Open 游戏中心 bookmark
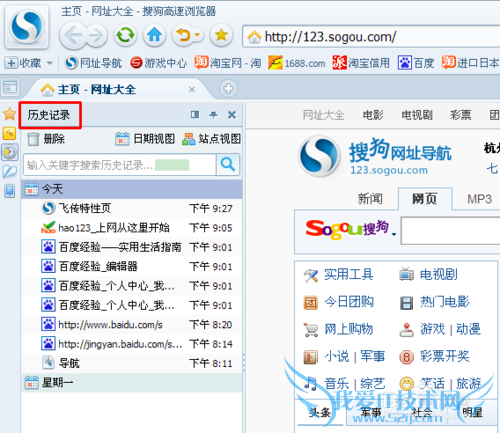 pyautogui.click(x=159, y=63)
